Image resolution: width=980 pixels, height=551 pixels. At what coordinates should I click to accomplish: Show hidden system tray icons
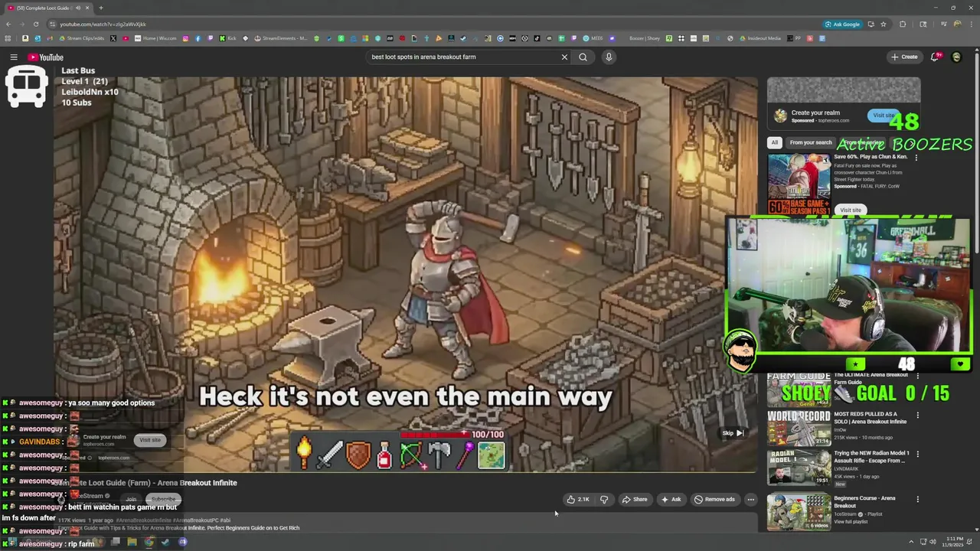coord(911,542)
